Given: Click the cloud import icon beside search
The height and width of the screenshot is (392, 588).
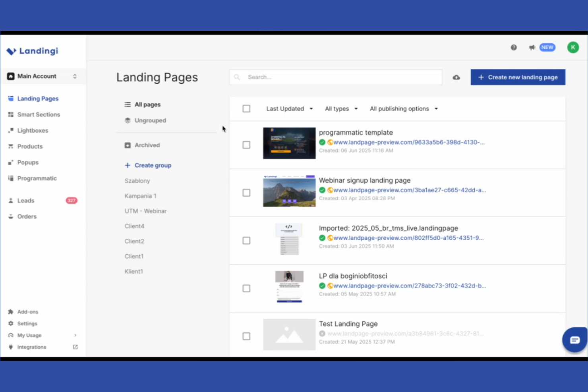Looking at the screenshot, I should pos(456,77).
